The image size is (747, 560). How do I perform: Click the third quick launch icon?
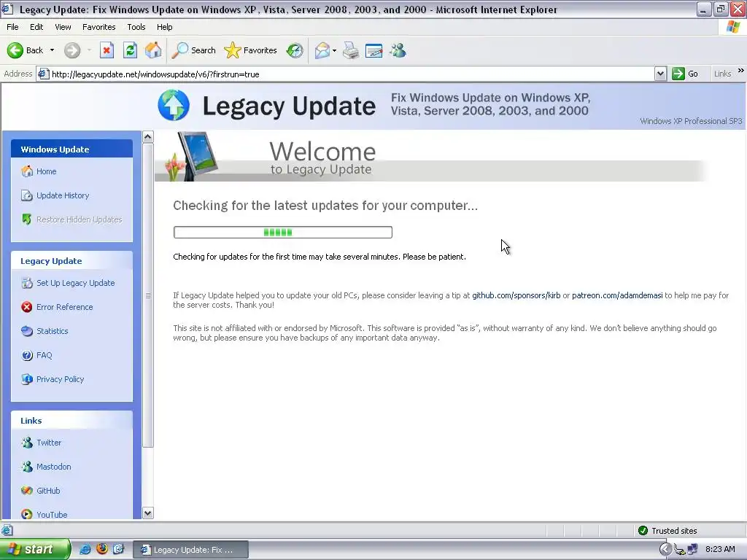coord(118,549)
